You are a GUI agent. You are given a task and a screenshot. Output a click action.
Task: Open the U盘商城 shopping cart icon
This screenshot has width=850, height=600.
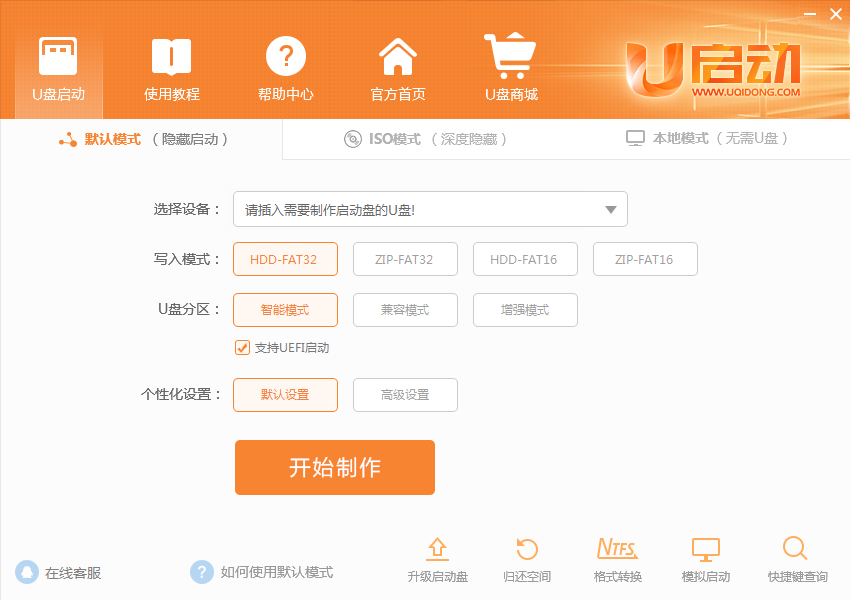tap(510, 55)
